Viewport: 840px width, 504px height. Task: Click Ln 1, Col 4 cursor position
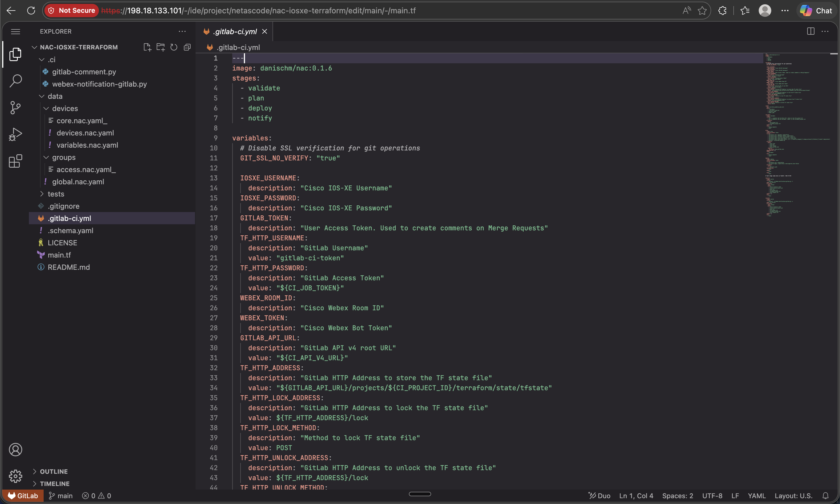[x=636, y=495]
